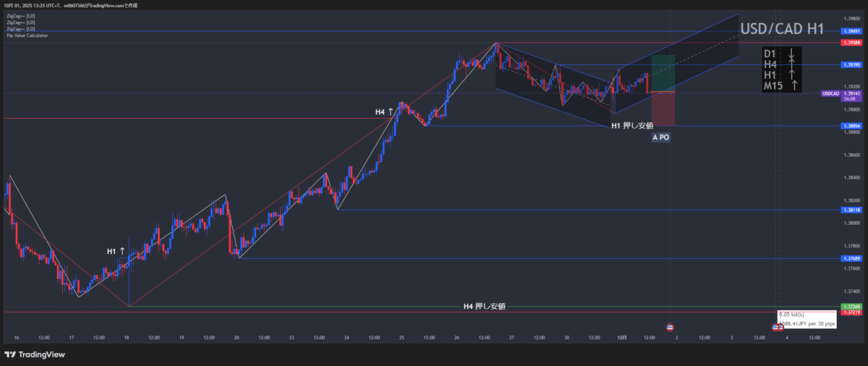
Task: Click the '0.05 lot(s)' pip value box
Action: point(806,319)
